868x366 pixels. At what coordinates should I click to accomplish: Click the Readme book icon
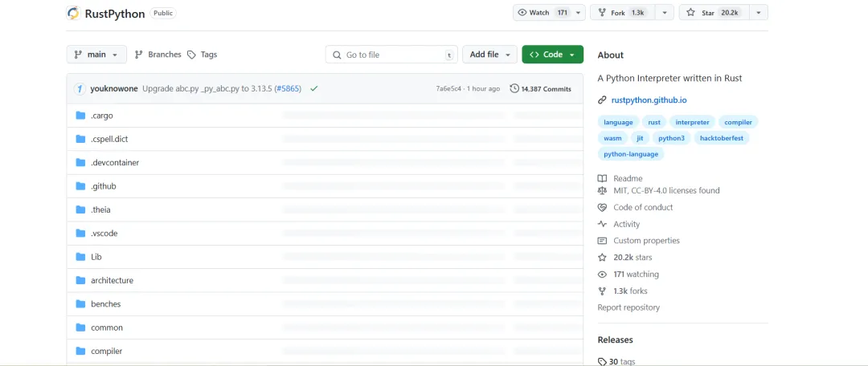pyautogui.click(x=602, y=178)
